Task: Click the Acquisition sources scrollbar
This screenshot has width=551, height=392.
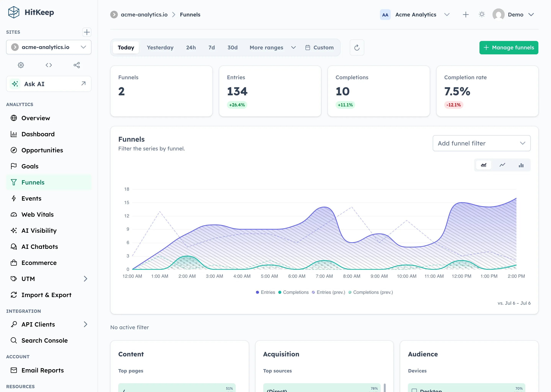Action: tap(385, 388)
